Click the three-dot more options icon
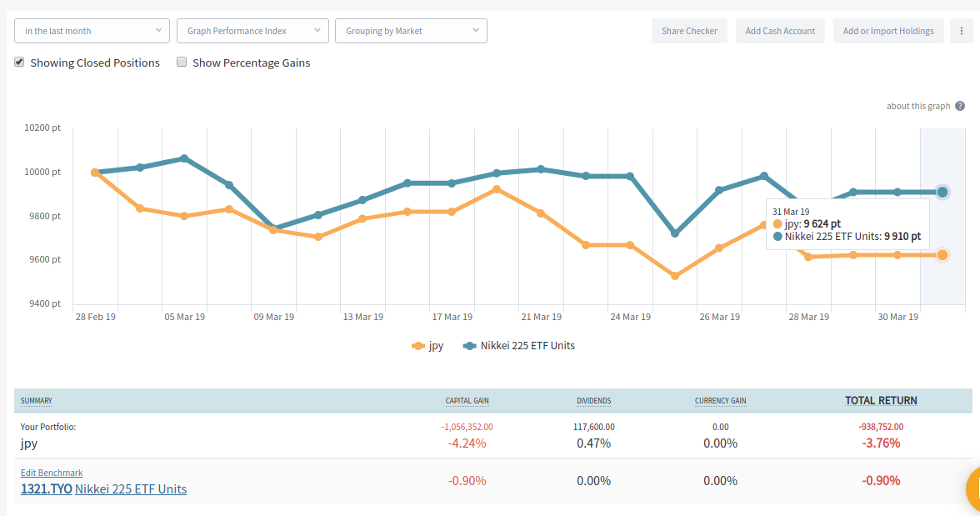980x516 pixels. (x=962, y=31)
